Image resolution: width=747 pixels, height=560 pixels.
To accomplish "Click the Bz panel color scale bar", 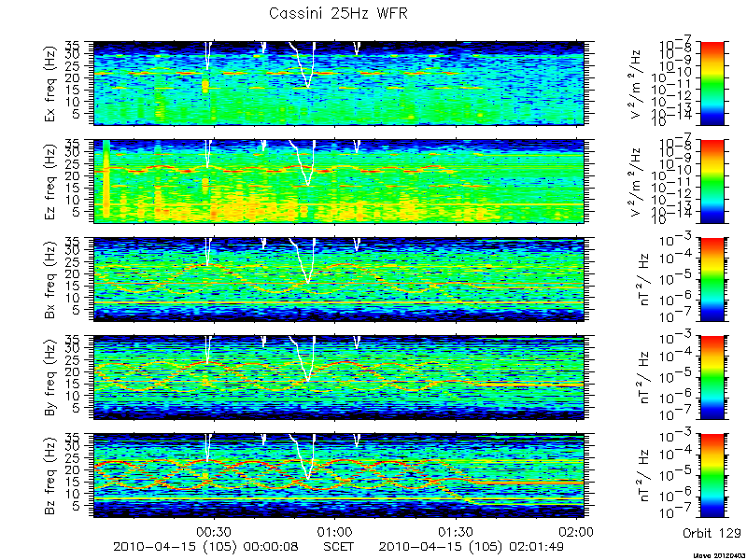I will (712, 476).
